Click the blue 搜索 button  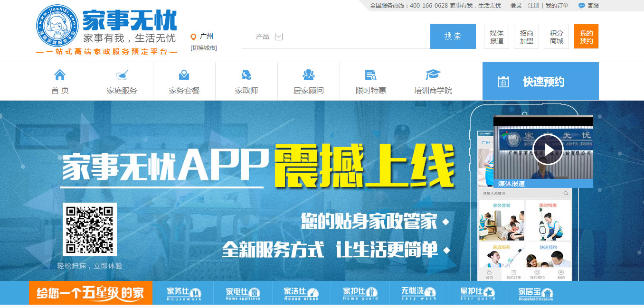coord(453,37)
